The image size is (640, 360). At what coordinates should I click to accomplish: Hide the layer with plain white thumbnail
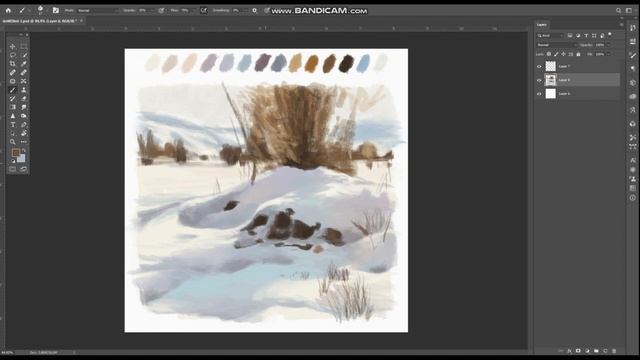point(539,94)
